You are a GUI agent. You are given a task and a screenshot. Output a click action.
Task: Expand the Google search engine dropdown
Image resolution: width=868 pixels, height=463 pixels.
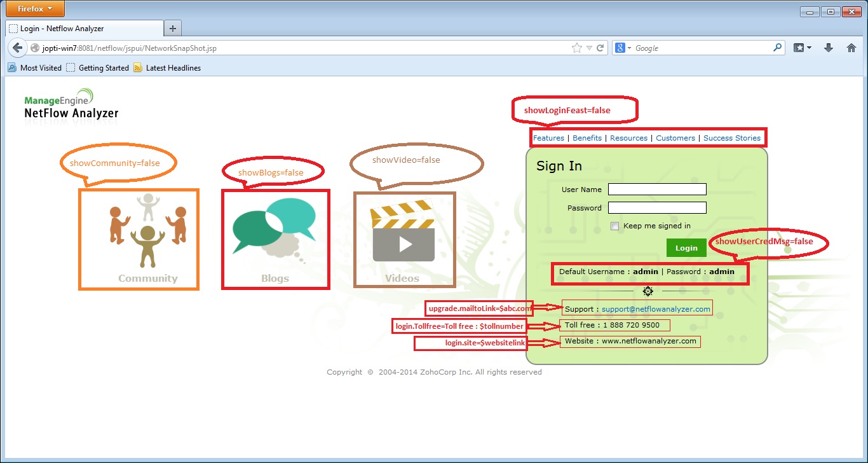point(623,48)
